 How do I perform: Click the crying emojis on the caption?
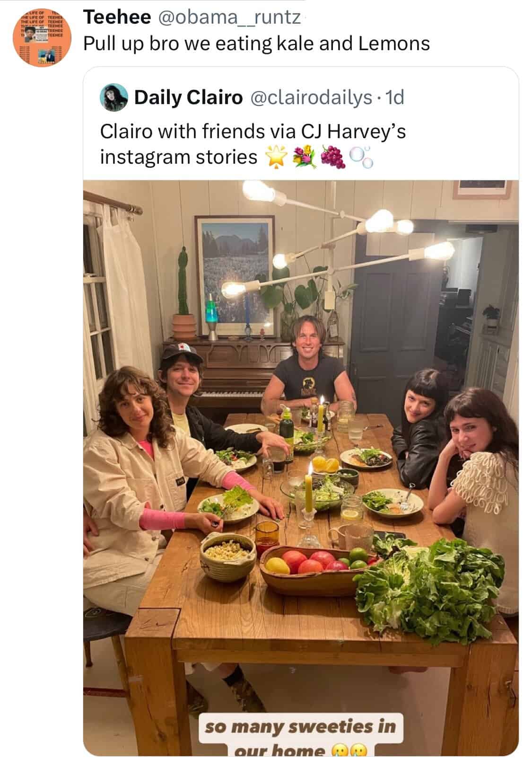pos(350,751)
